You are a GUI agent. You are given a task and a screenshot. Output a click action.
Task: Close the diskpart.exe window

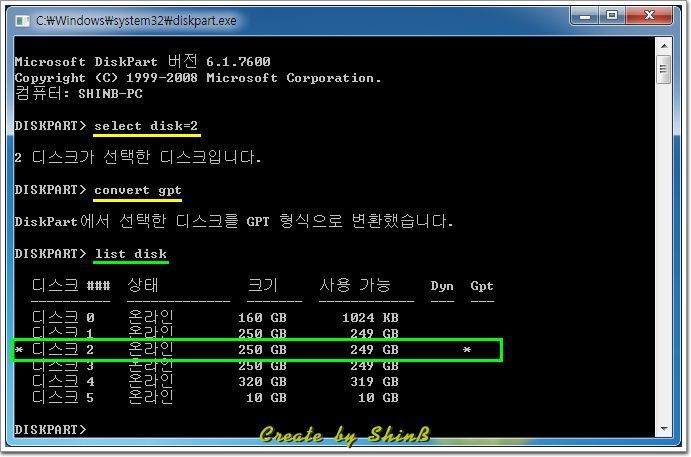tap(649, 16)
